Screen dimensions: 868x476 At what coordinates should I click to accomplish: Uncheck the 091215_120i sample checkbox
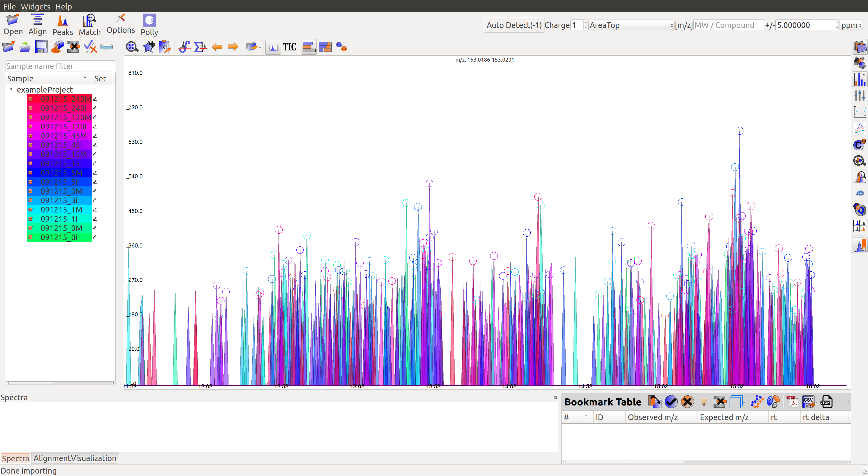[30, 126]
